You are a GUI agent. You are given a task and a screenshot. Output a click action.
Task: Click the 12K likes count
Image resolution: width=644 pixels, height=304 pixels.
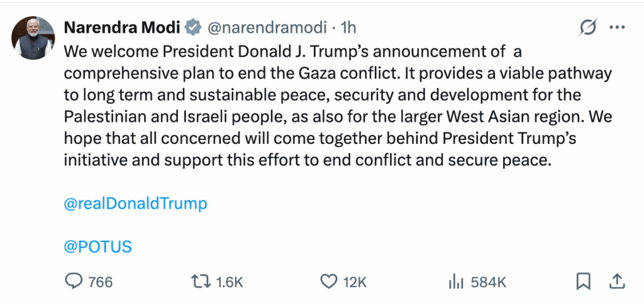tap(355, 282)
